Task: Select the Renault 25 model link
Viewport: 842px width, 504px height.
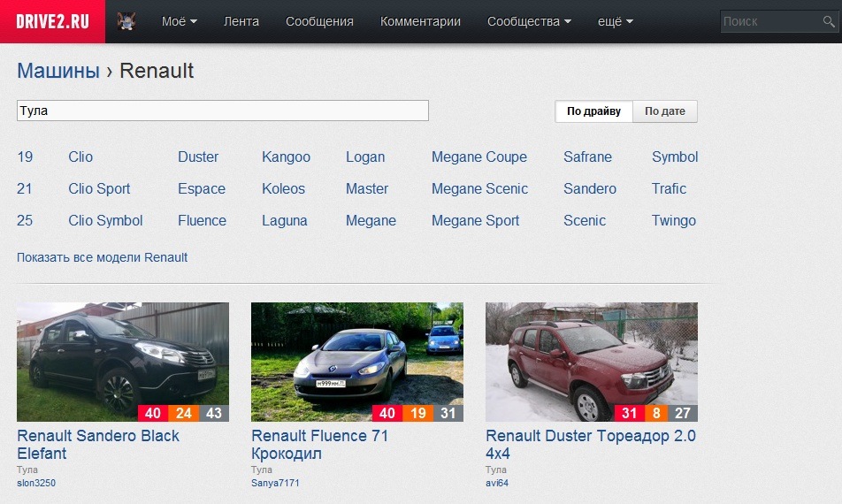Action: tap(25, 220)
